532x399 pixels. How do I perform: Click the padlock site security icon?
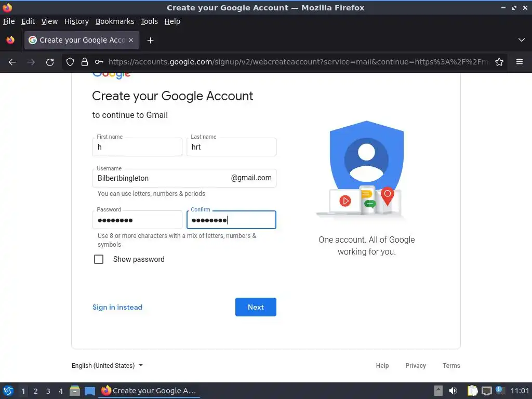[85, 62]
